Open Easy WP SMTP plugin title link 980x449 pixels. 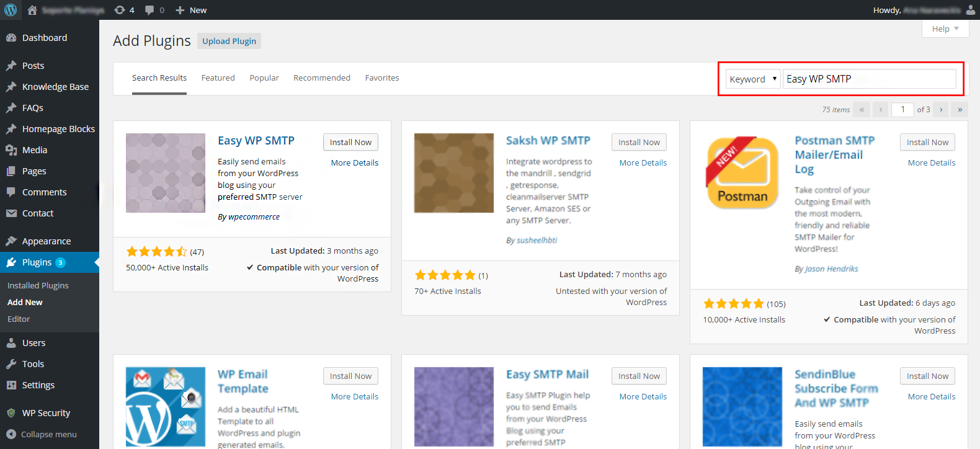(256, 141)
